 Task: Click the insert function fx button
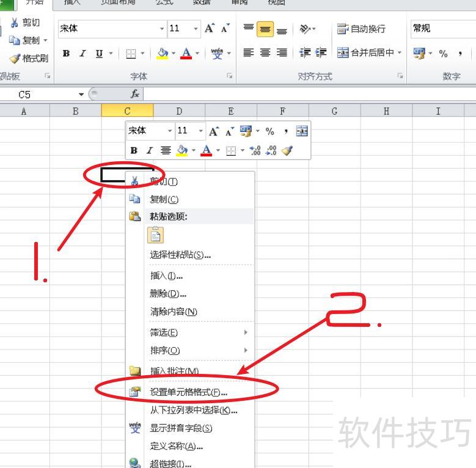pyautogui.click(x=135, y=94)
